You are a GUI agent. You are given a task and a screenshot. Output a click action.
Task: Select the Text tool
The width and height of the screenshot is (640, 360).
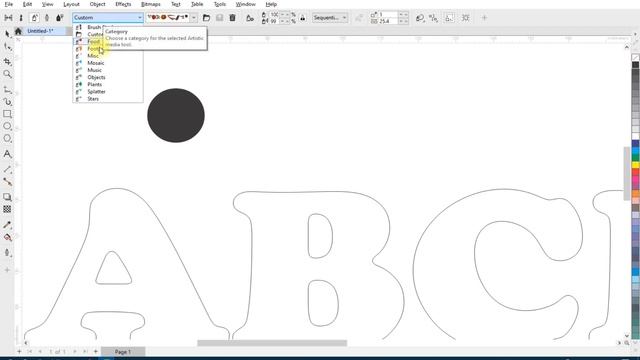coord(7,154)
